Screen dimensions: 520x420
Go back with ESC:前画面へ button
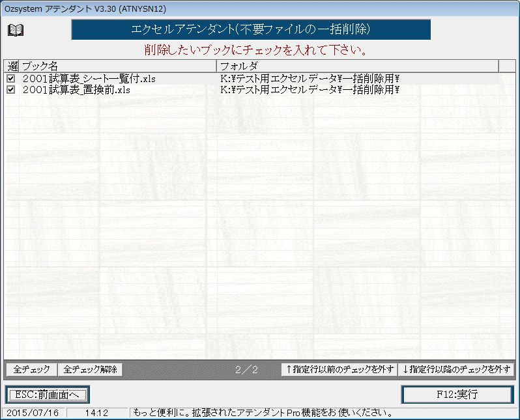click(x=48, y=395)
